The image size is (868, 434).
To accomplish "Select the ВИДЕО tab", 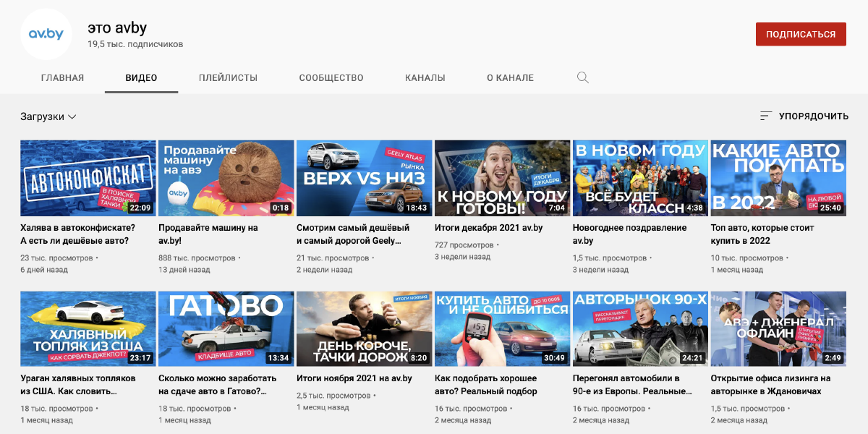I will [141, 77].
